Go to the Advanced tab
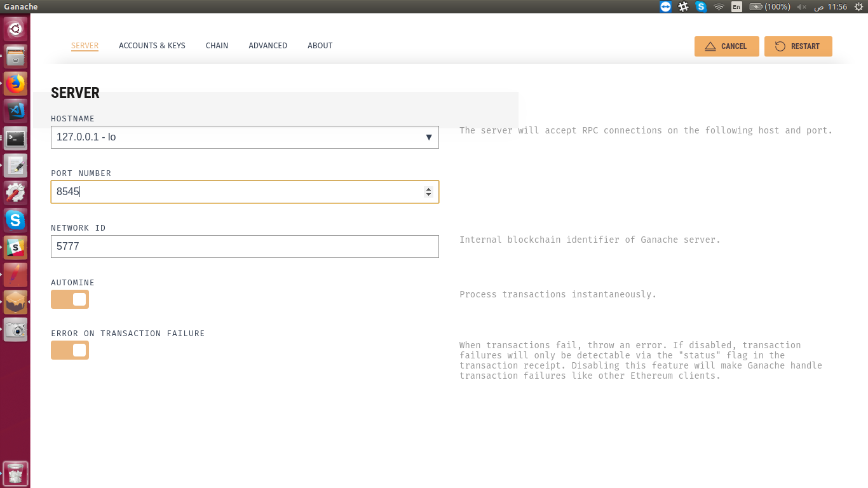This screenshot has height=488, width=868. coord(268,46)
